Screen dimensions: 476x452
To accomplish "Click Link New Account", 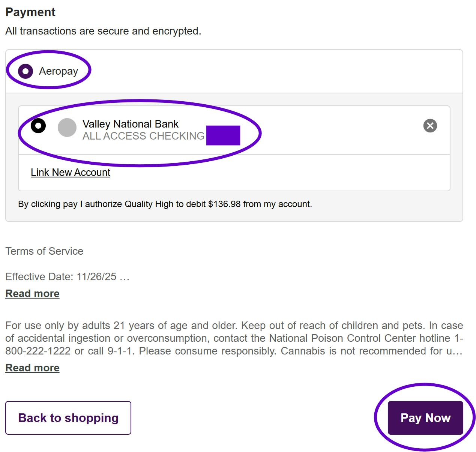I will 71,173.
